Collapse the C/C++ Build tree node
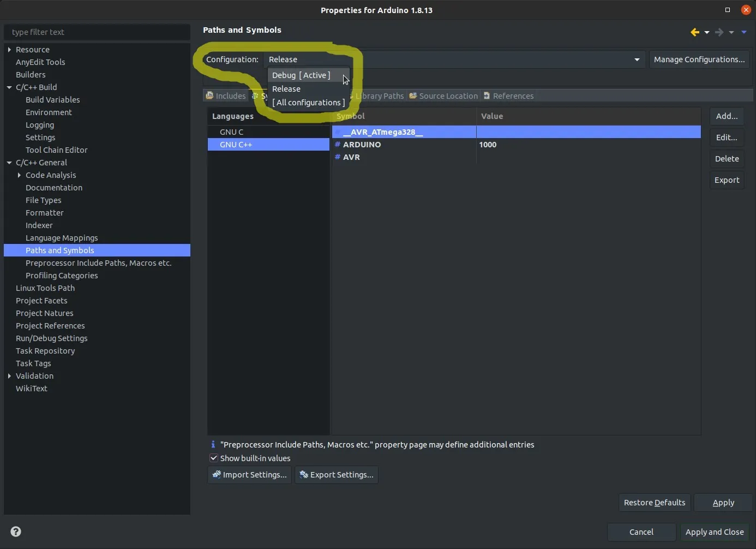 click(9, 87)
